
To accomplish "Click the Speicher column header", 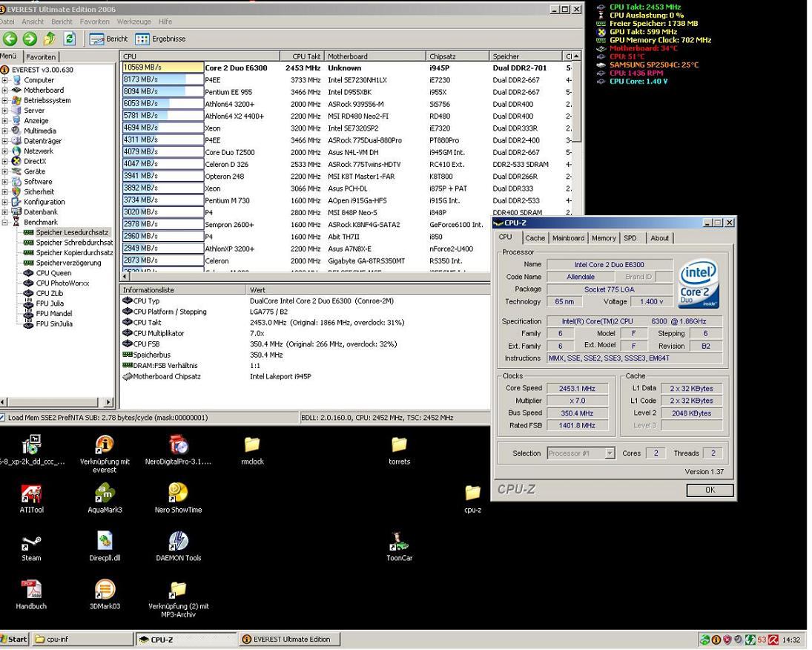I will 525,56.
